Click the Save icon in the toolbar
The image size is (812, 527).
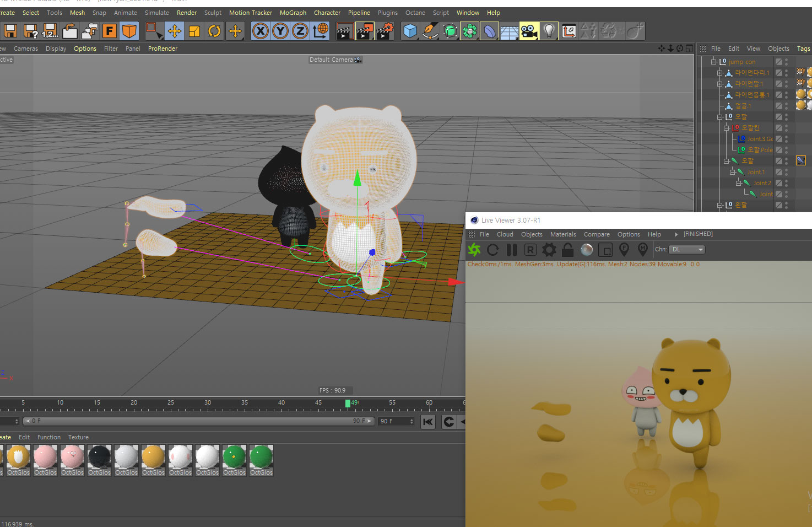click(10, 31)
